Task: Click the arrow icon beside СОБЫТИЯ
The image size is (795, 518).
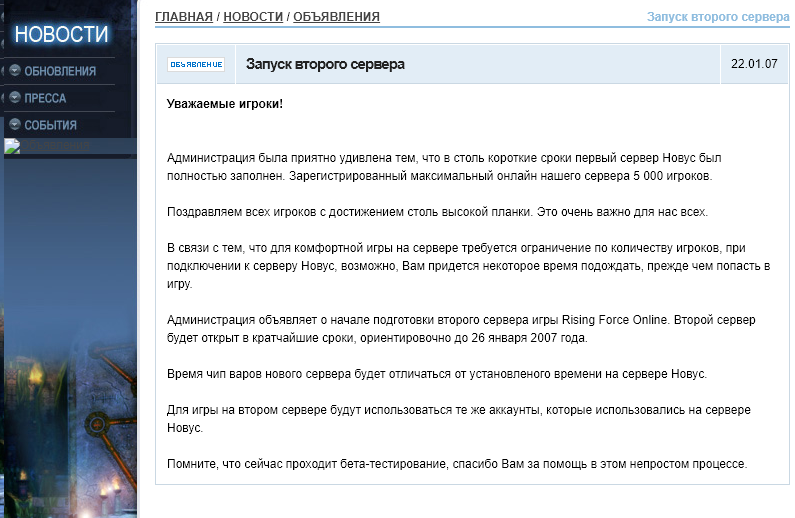Action: (15, 124)
